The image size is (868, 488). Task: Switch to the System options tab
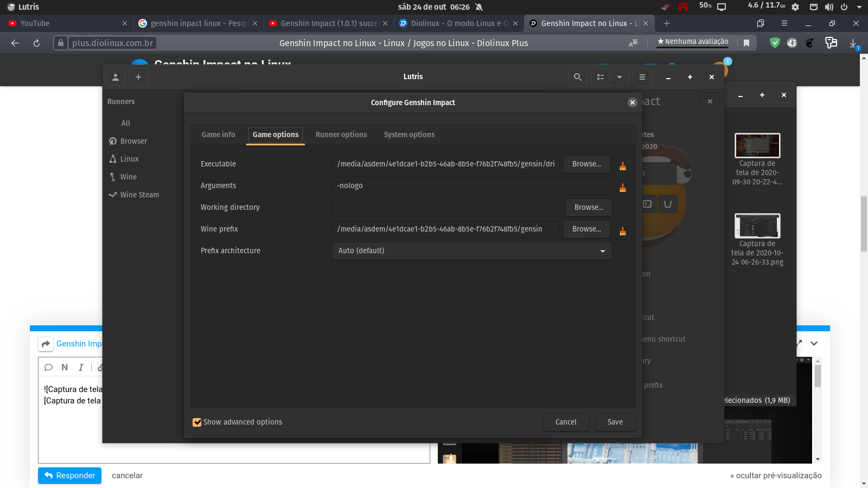click(x=409, y=134)
